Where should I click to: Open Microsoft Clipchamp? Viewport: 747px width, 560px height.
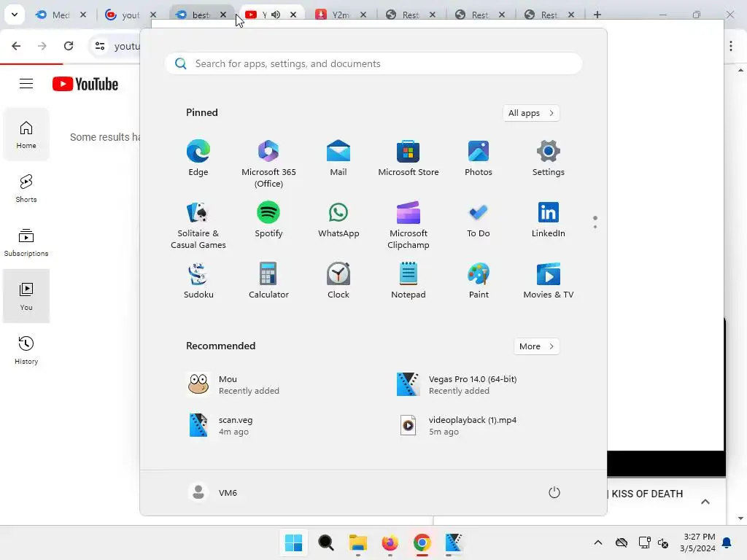tap(409, 226)
